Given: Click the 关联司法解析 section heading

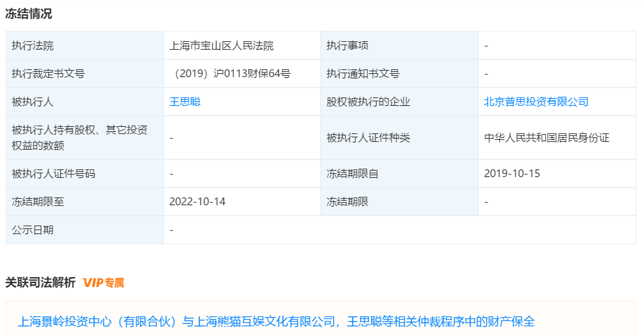Looking at the screenshot, I should click(40, 282).
